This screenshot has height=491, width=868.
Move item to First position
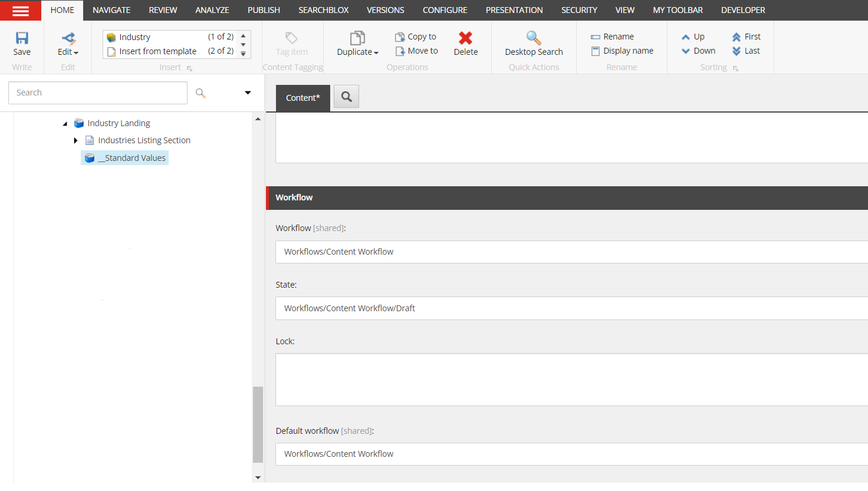tap(746, 37)
